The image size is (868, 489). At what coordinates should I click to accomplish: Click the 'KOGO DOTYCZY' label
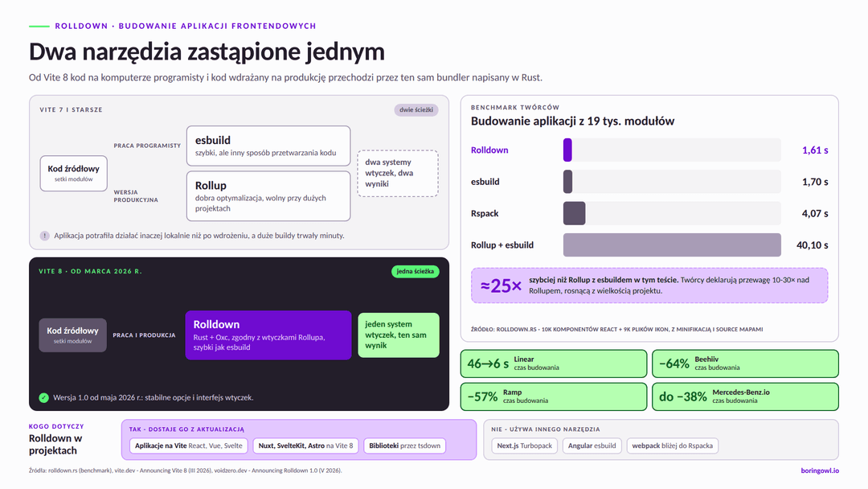[56, 426]
